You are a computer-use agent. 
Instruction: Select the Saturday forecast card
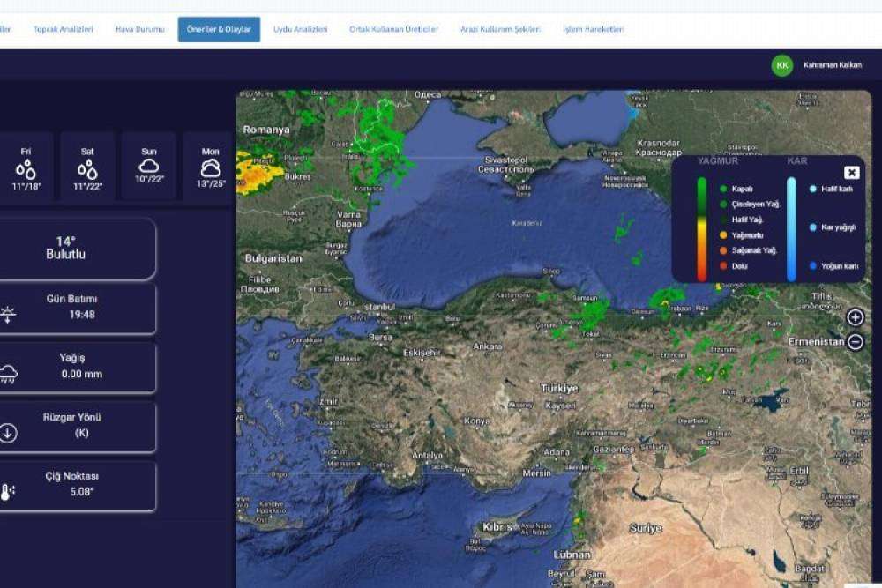click(x=87, y=167)
